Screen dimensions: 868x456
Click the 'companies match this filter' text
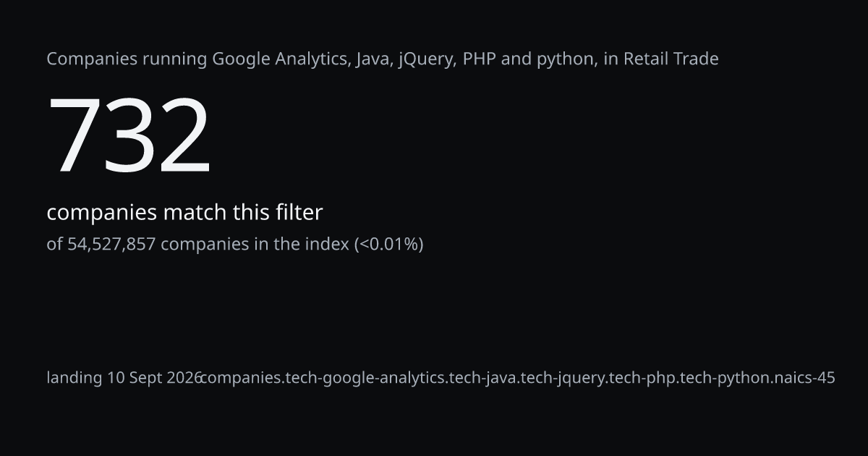184,213
